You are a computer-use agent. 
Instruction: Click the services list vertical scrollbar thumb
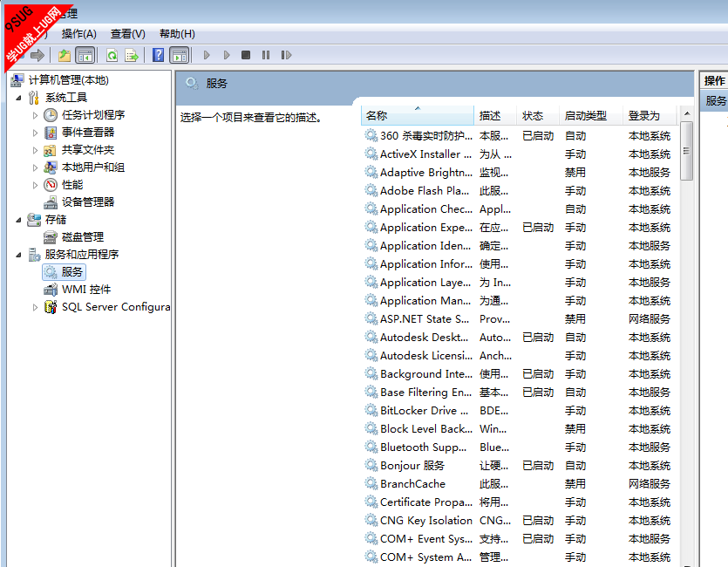(x=687, y=150)
